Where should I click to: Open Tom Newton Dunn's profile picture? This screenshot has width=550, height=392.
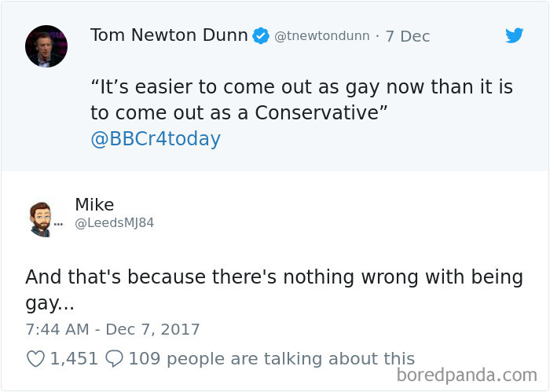46,46
